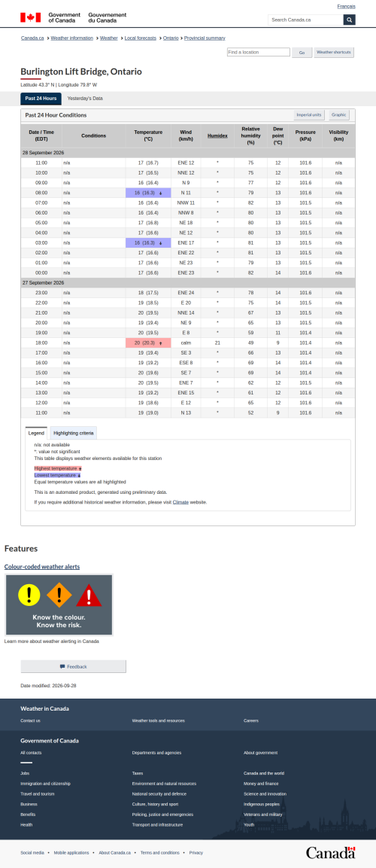Open Careers footer link
The width and height of the screenshot is (376, 868).
(251, 720)
